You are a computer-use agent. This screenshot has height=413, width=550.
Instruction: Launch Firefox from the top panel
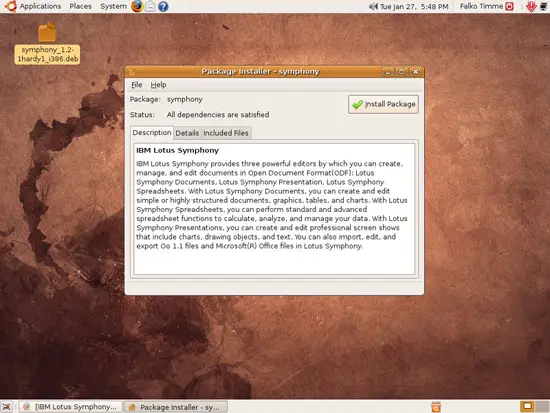(137, 6)
